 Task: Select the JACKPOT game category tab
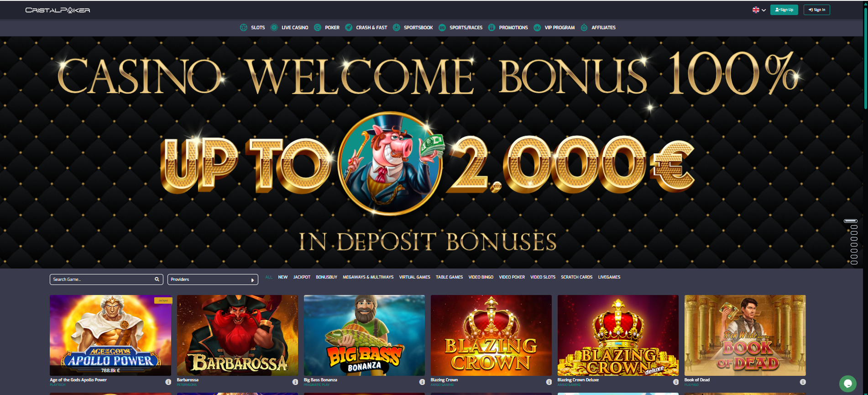click(x=302, y=277)
